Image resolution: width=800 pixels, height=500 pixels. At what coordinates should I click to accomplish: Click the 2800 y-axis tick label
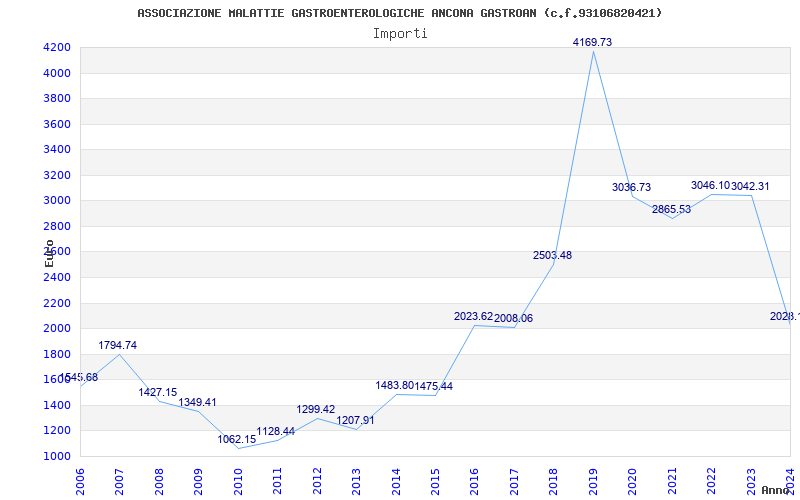(57, 227)
